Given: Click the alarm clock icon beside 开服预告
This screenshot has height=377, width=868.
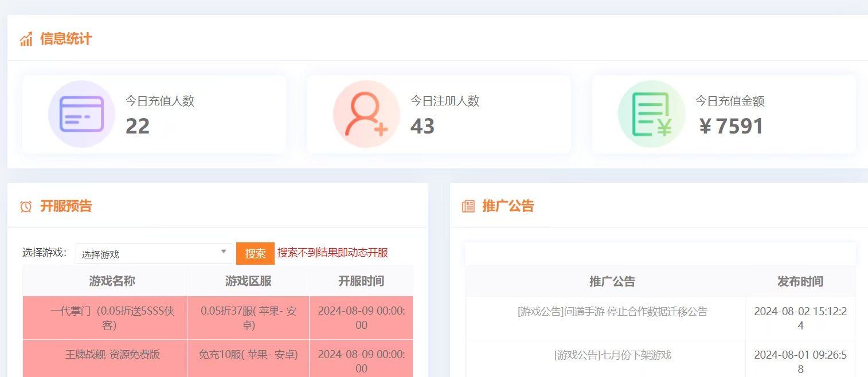Looking at the screenshot, I should [26, 206].
